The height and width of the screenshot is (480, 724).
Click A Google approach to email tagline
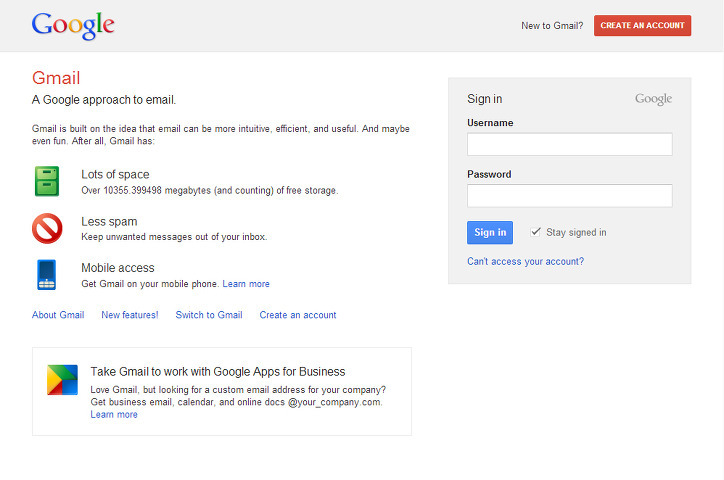pos(104,100)
